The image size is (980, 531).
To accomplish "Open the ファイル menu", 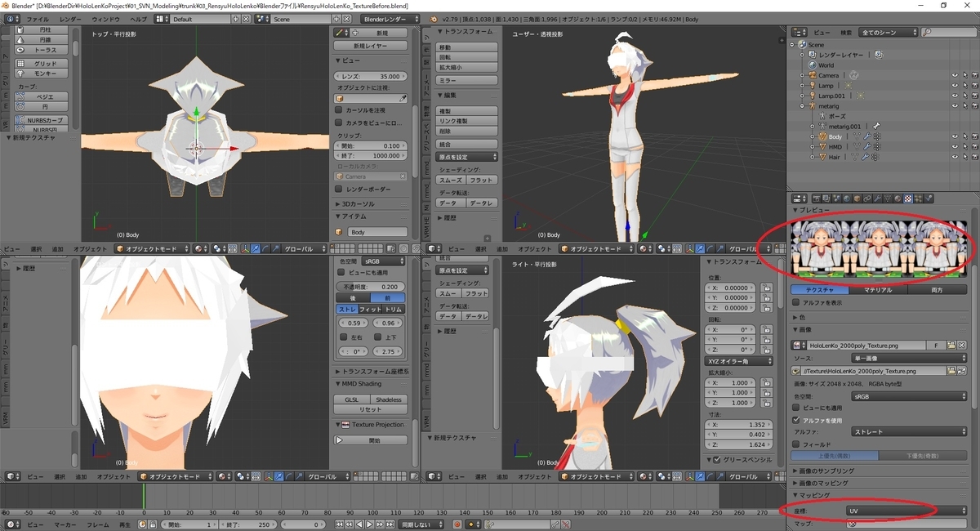I will pos(38,19).
